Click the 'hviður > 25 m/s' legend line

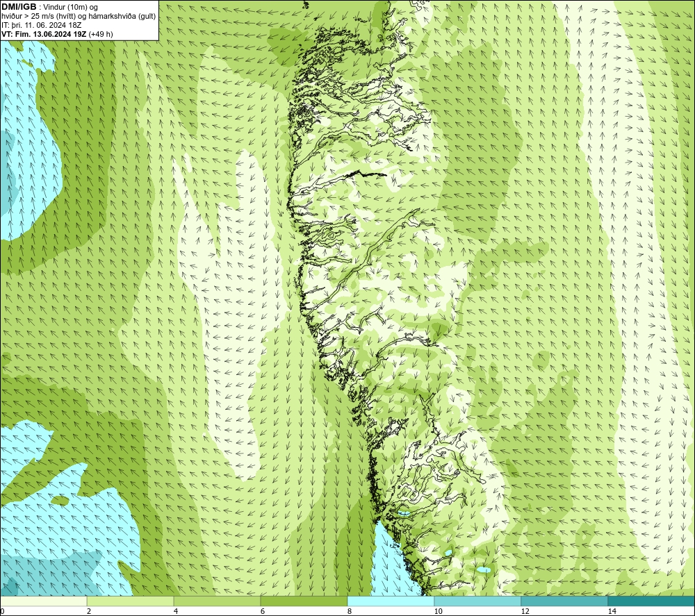pos(79,17)
